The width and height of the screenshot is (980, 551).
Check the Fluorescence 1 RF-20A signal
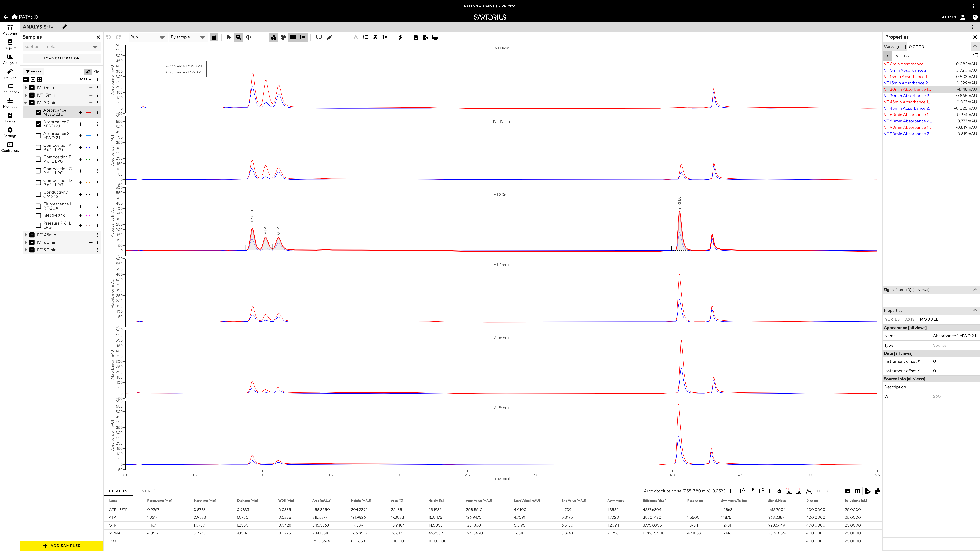(x=38, y=206)
